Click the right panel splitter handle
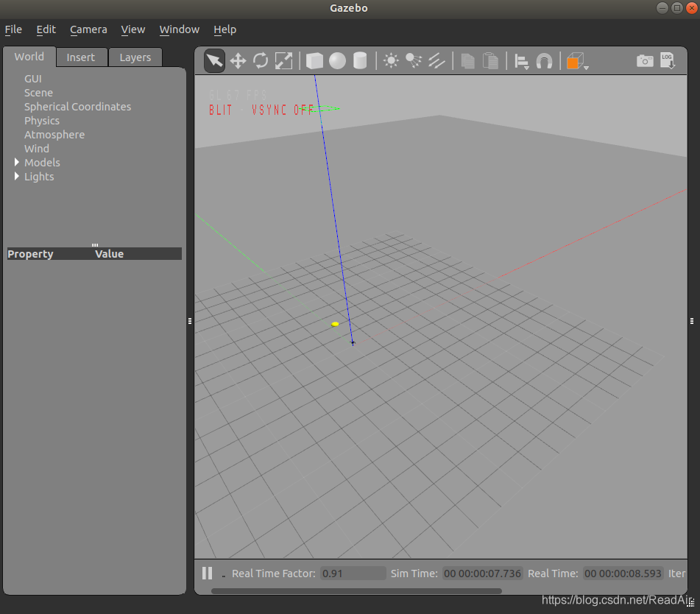The width and height of the screenshot is (700, 614). tap(691, 320)
